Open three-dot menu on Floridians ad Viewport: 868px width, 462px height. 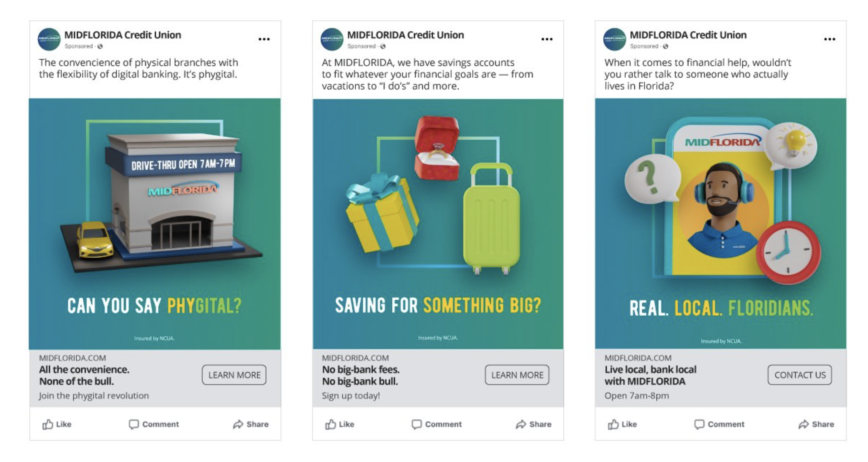[829, 39]
